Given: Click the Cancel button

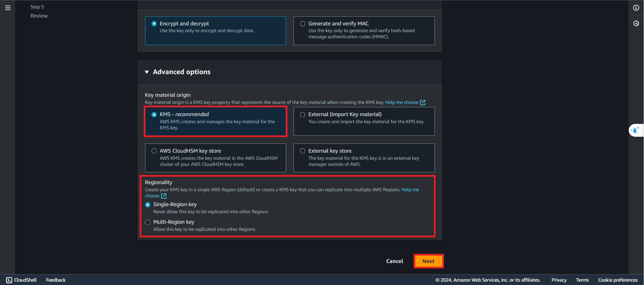Looking at the screenshot, I should 395,261.
